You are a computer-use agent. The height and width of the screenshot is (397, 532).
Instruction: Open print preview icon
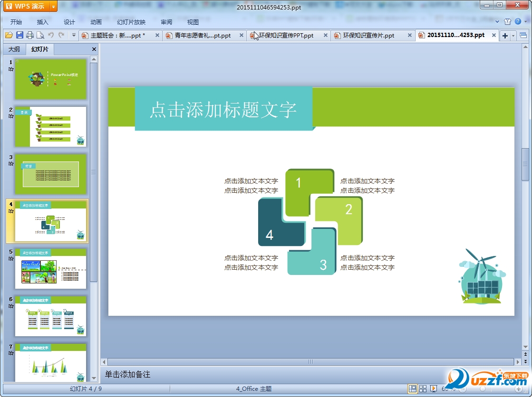[40, 35]
